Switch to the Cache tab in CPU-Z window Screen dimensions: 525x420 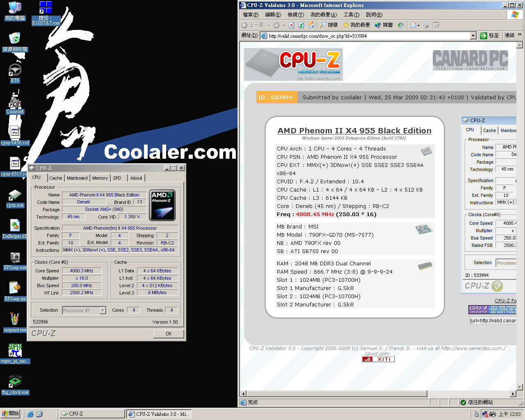56,178
